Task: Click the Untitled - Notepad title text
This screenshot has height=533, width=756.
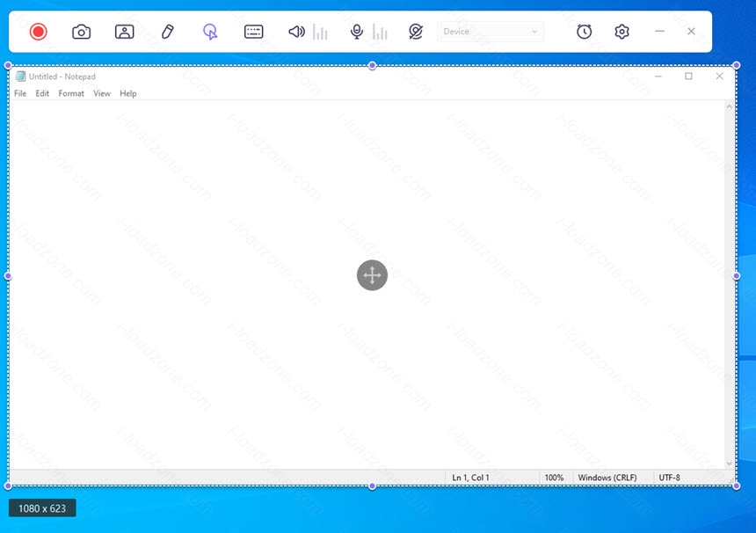Action: pos(62,77)
